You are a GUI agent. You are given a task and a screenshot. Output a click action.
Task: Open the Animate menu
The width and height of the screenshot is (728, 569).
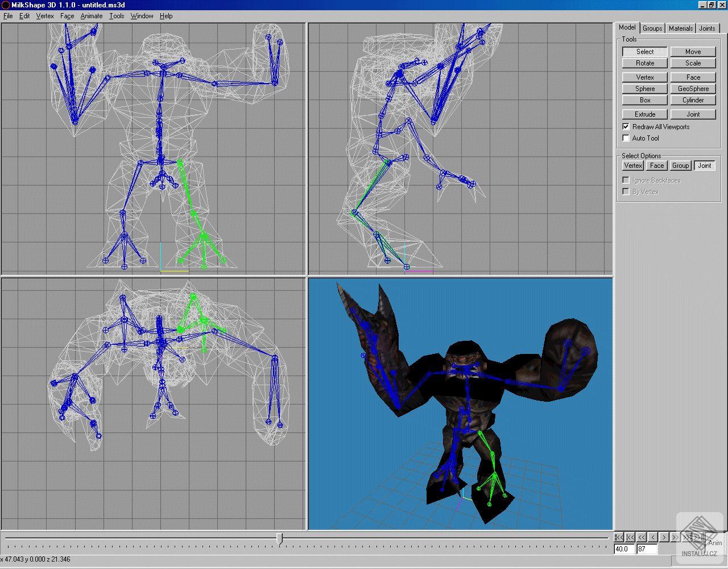pyautogui.click(x=91, y=16)
